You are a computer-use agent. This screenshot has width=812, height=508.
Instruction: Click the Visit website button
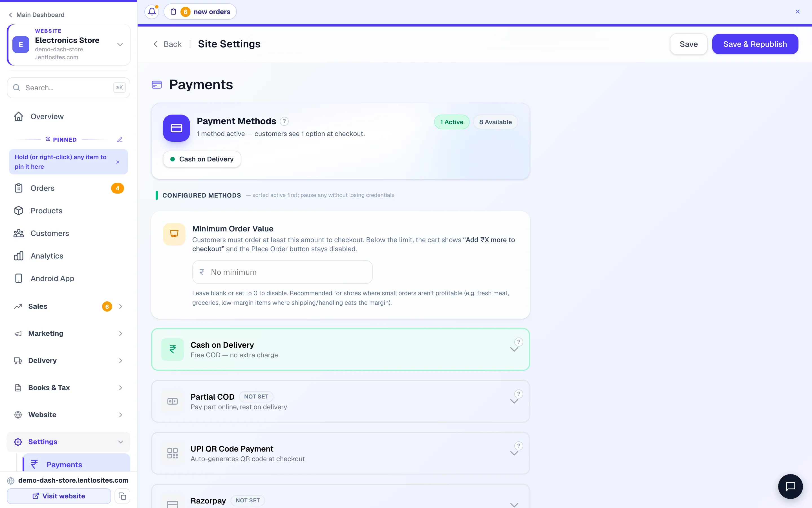click(59, 496)
